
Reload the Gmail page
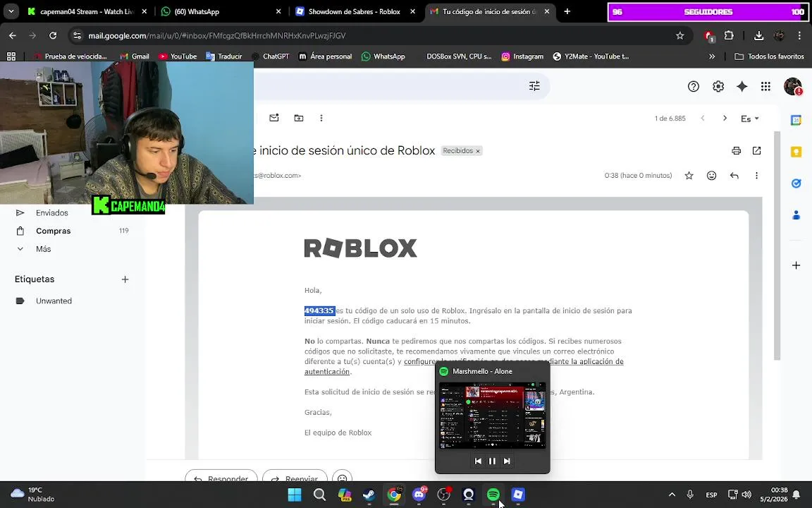point(53,36)
